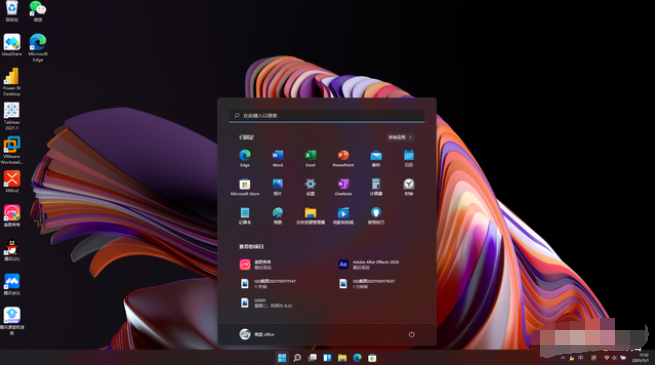
Task: Open the recommended LOGO file
Action: [x=266, y=303]
